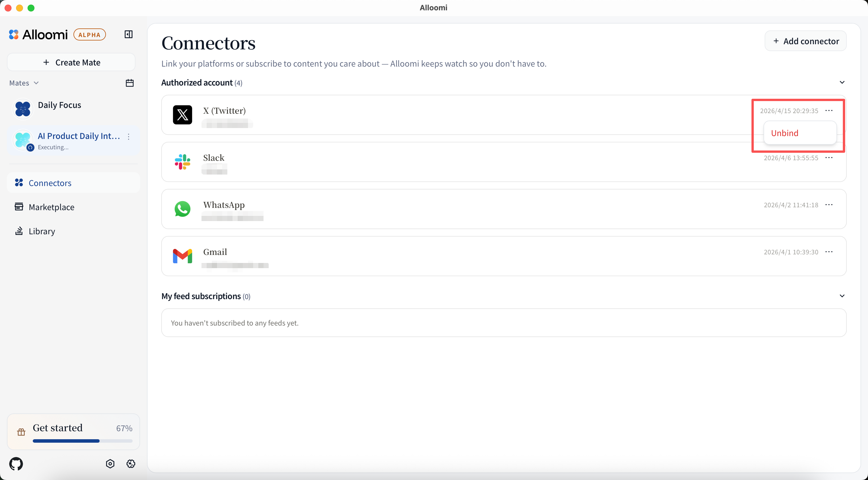Open the three-dot menu for Slack
The image size is (868, 480).
829,158
